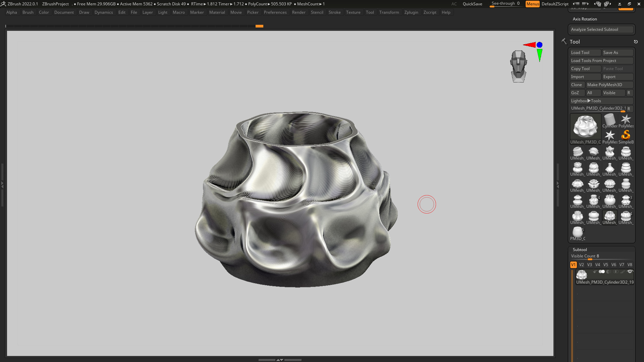Toggle subtool union boolean mode (two white circles)
644x362 pixels.
602,271
